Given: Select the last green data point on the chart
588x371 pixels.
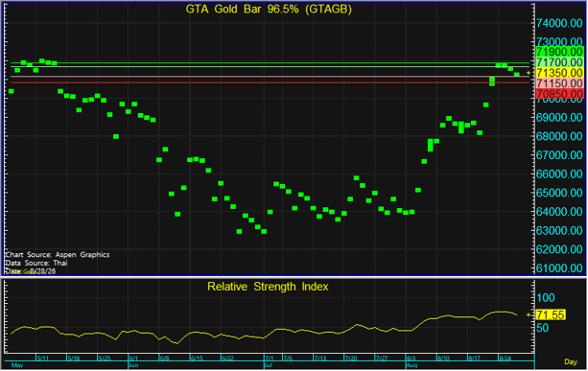Looking at the screenshot, I should click(x=517, y=75).
